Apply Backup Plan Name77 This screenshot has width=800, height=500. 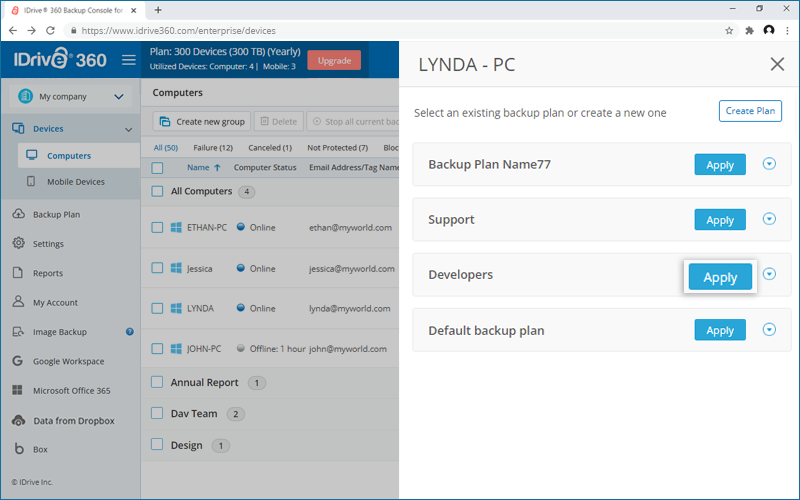(720, 165)
